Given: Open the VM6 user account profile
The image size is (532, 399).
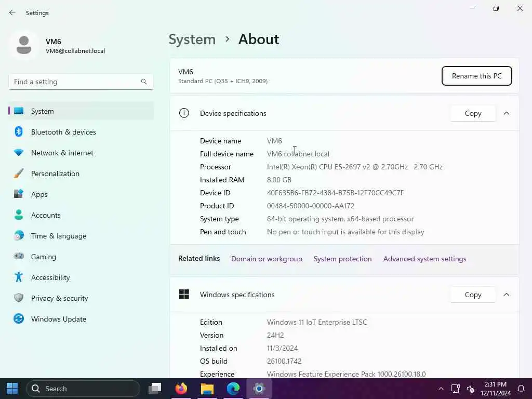Looking at the screenshot, I should click(58, 46).
